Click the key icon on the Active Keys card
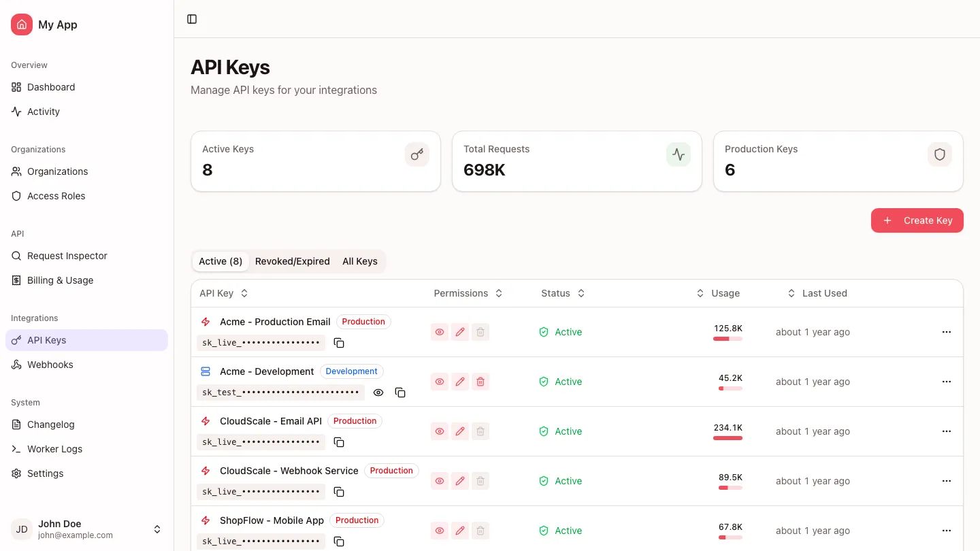The height and width of the screenshot is (551, 980). (x=417, y=154)
